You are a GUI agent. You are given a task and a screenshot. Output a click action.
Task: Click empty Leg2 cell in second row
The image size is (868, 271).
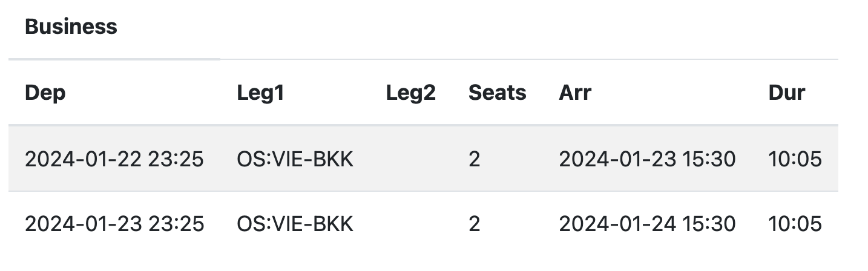point(418,224)
